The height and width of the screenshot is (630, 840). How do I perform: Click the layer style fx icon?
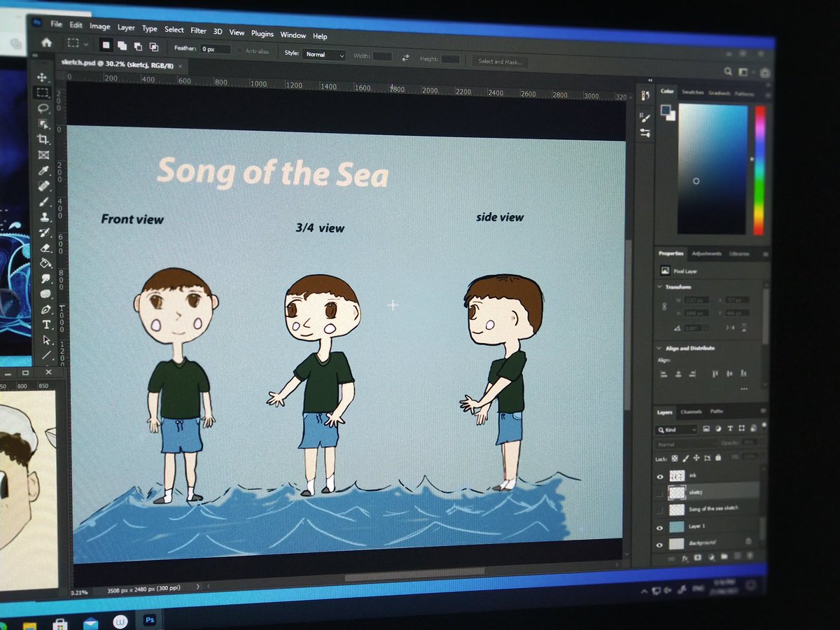(x=685, y=558)
